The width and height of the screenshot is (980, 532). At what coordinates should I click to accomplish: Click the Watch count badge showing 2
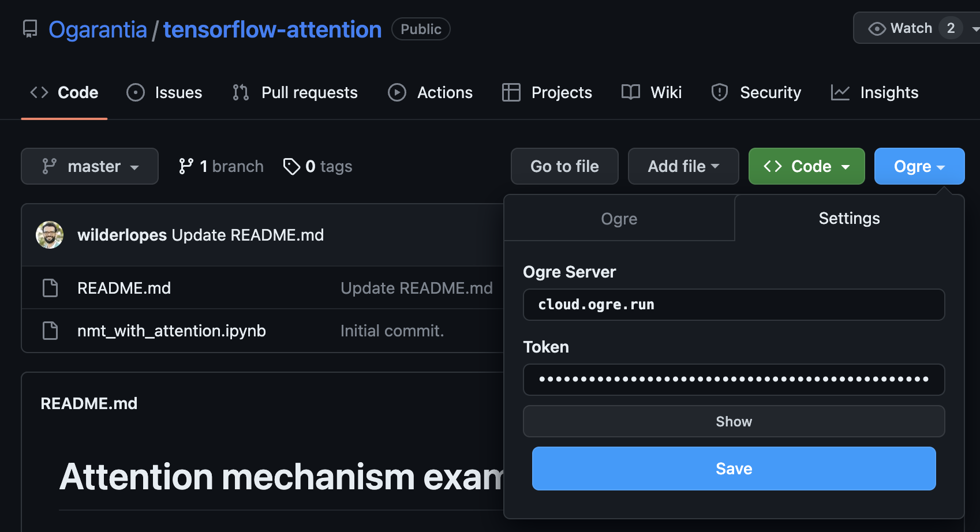click(x=951, y=28)
